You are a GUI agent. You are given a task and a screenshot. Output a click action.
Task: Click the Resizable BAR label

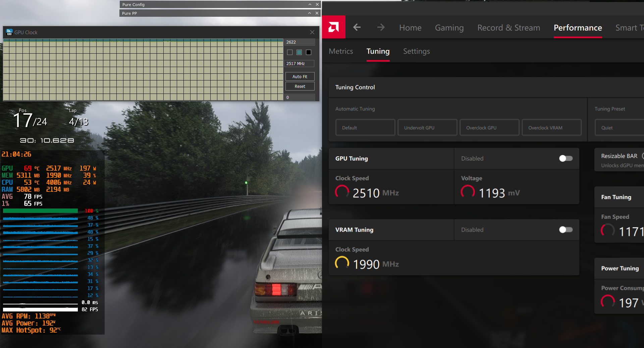619,156
